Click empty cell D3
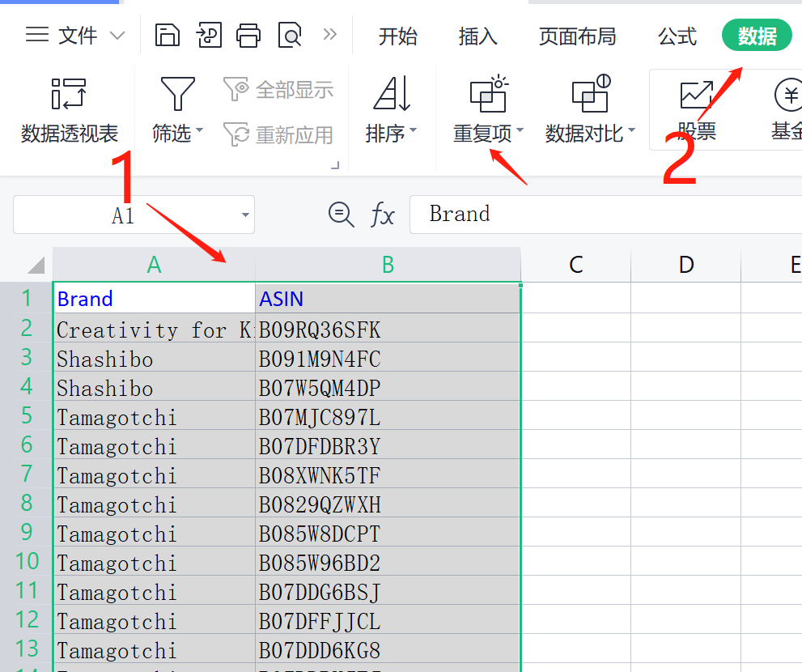802x672 pixels. tap(686, 357)
